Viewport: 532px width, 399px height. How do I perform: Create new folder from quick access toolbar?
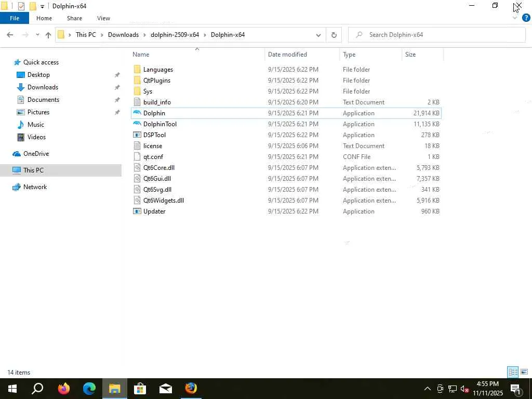pyautogui.click(x=33, y=6)
